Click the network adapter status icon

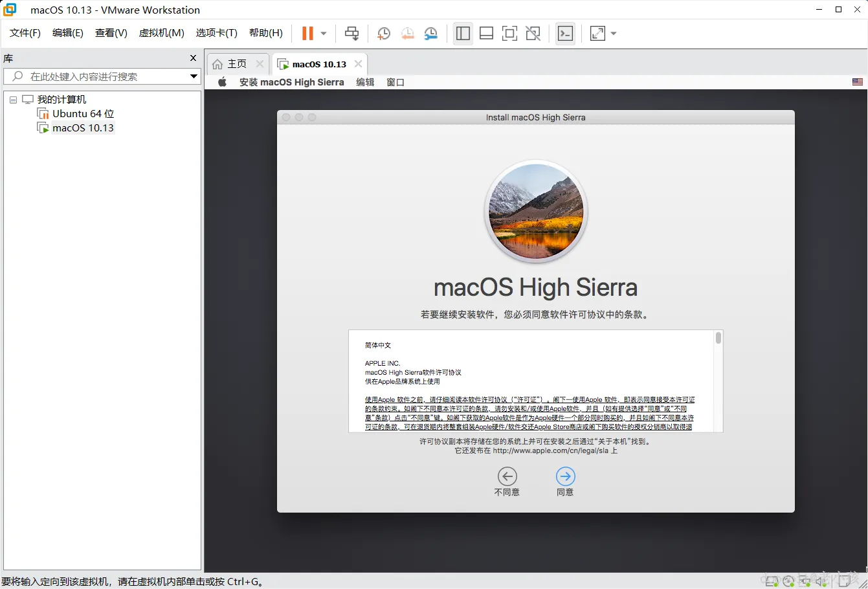tap(805, 581)
